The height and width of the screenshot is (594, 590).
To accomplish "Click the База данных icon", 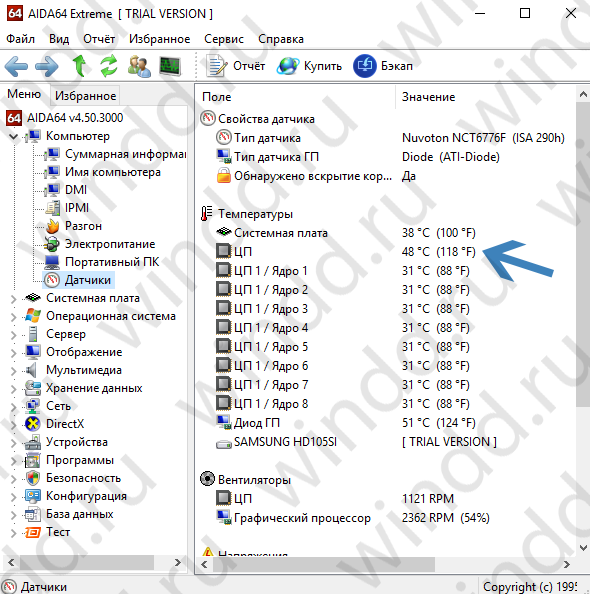I will click(x=33, y=514).
